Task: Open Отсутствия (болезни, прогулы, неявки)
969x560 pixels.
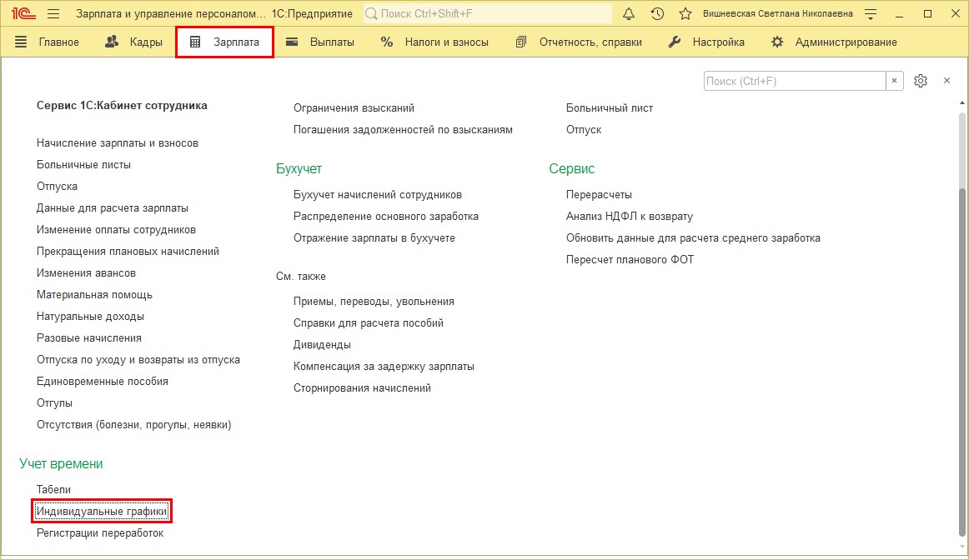Action: (x=134, y=425)
